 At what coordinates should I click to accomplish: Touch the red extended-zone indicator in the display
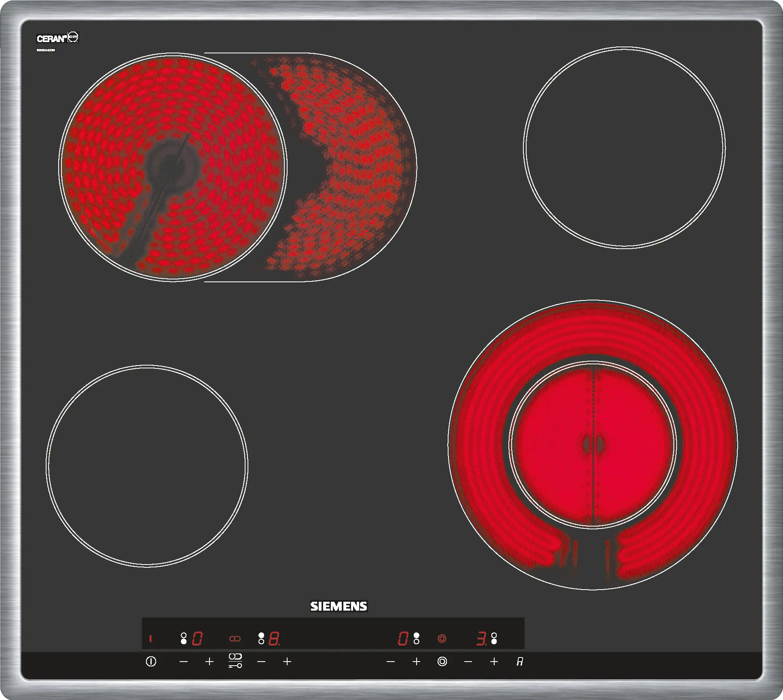pos(235,639)
